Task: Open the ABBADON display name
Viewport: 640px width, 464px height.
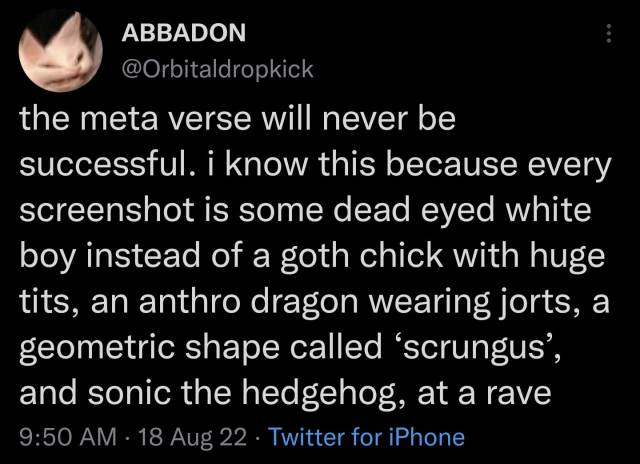Action: click(183, 33)
